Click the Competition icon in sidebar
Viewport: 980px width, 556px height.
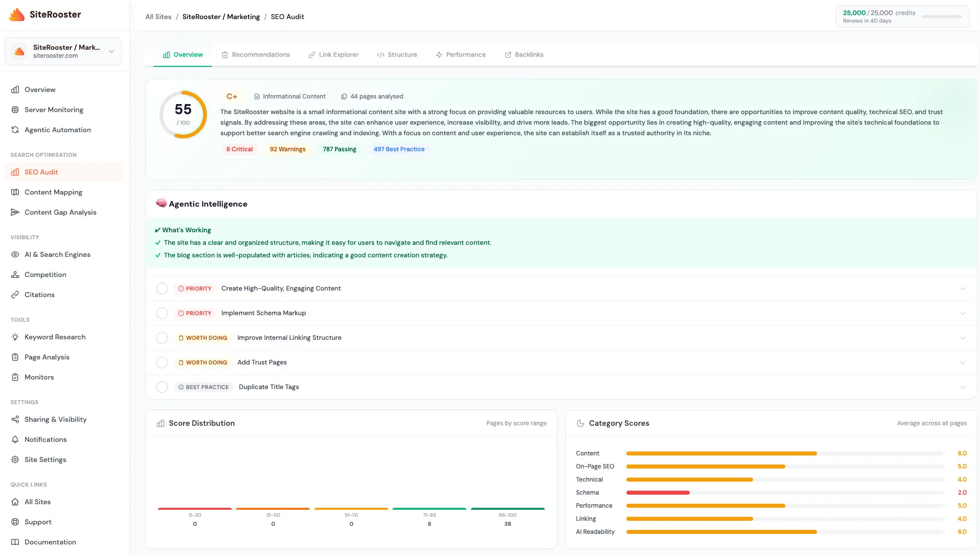point(15,274)
